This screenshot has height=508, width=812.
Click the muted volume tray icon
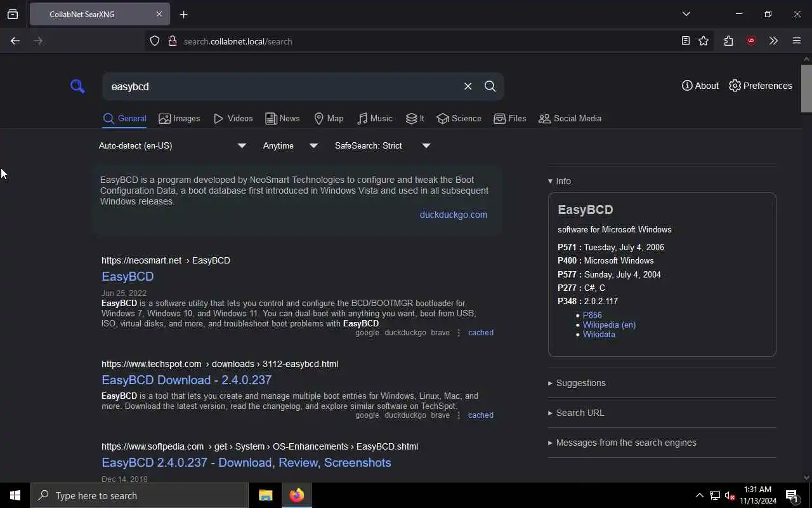point(730,495)
